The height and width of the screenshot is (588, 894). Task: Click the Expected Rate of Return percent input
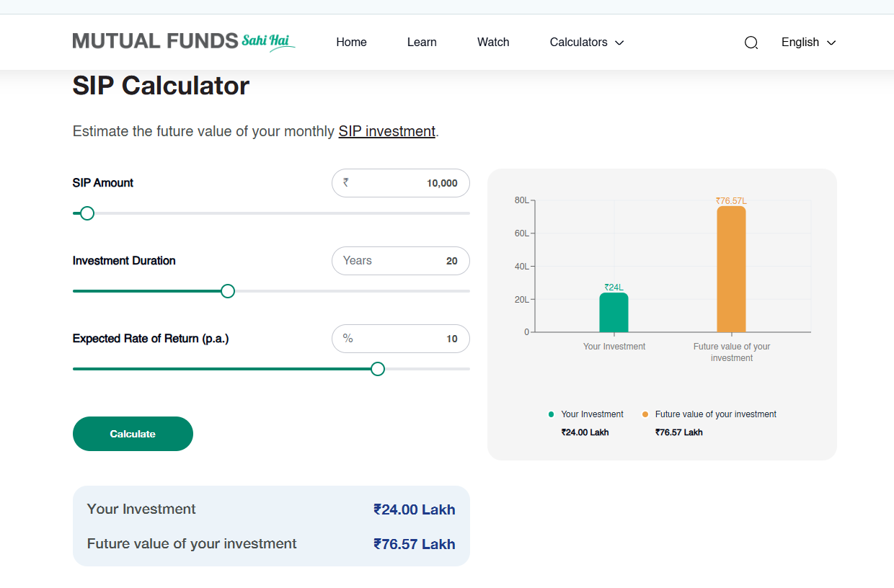(407, 339)
